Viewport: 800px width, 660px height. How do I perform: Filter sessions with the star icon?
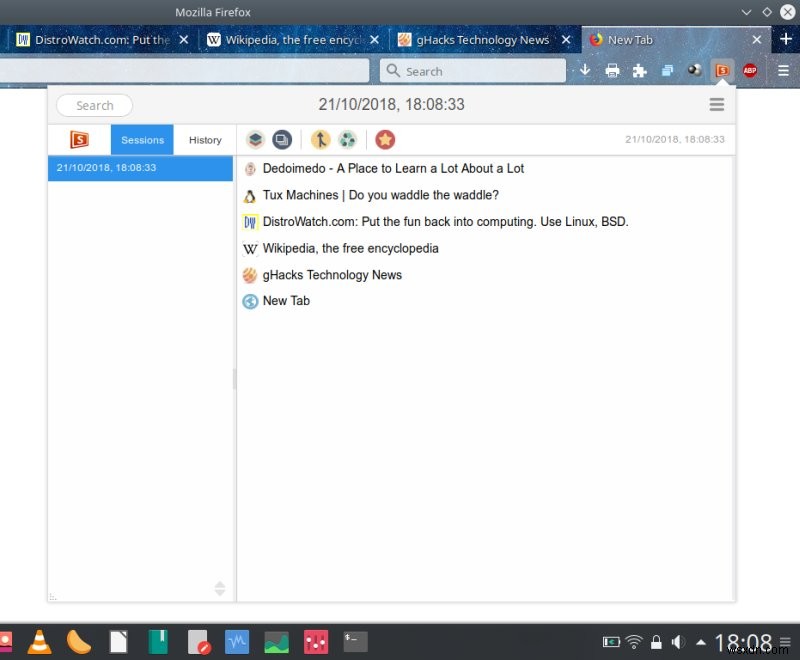point(385,140)
